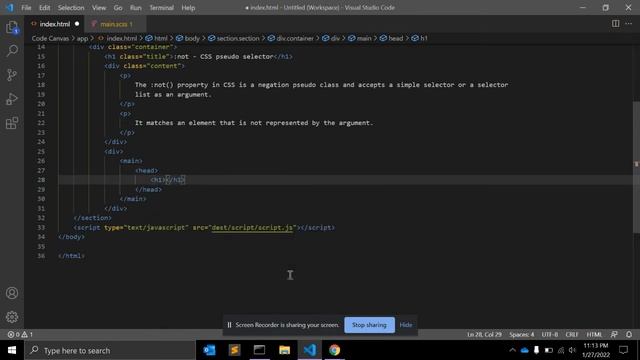The width and height of the screenshot is (640, 360).
Task: Split the editor to the right
Action: pos(615,24)
